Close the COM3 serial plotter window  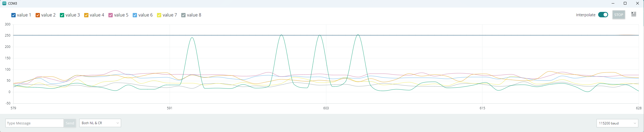pos(638,4)
